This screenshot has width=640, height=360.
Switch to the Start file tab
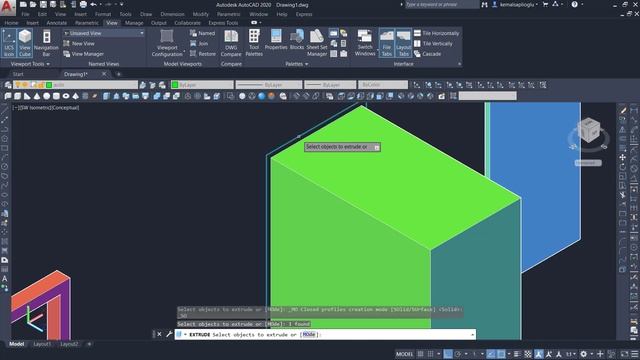coord(18,74)
